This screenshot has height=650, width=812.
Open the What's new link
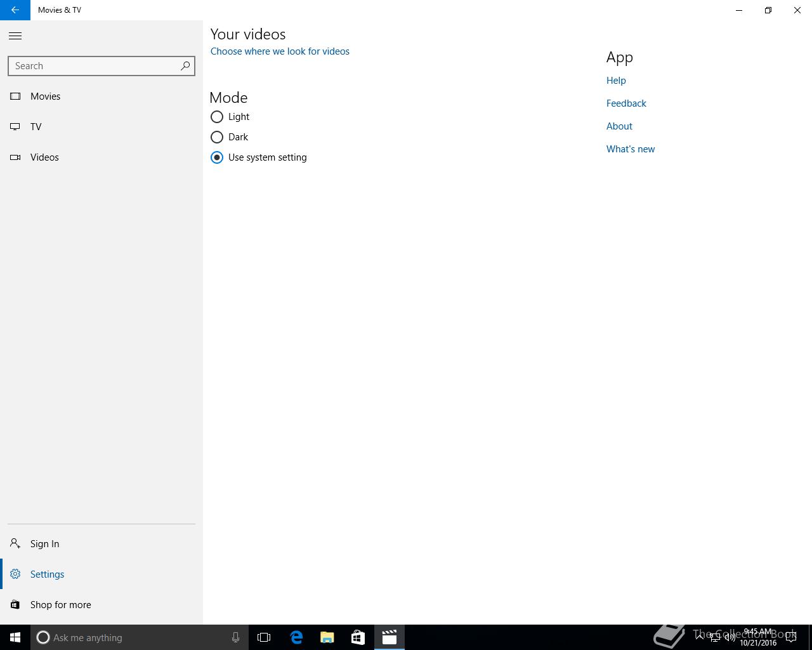(x=631, y=149)
